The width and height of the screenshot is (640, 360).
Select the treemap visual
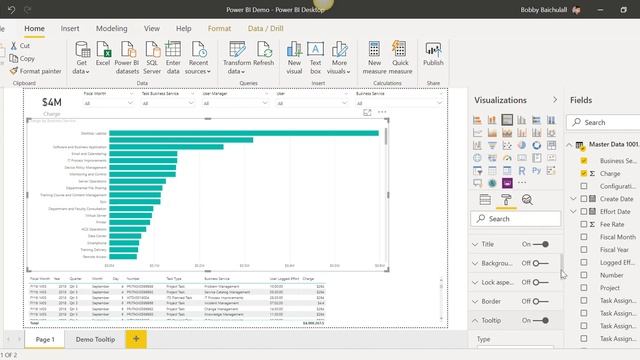[551, 145]
